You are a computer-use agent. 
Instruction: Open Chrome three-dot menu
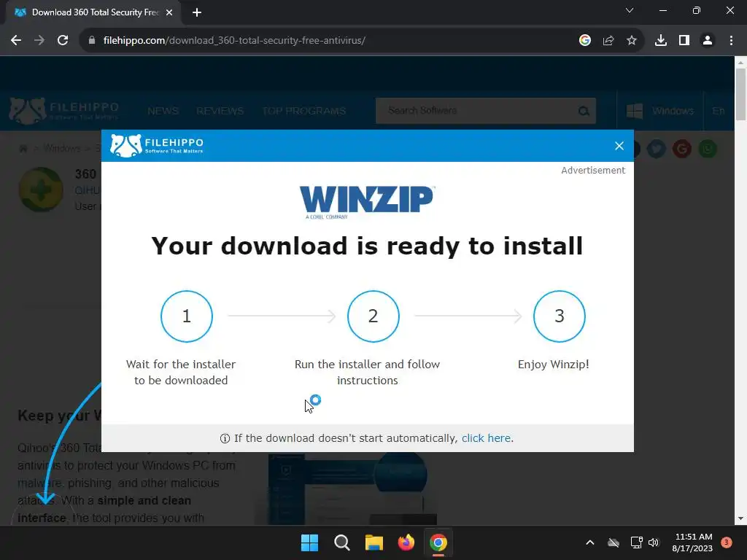(x=731, y=41)
